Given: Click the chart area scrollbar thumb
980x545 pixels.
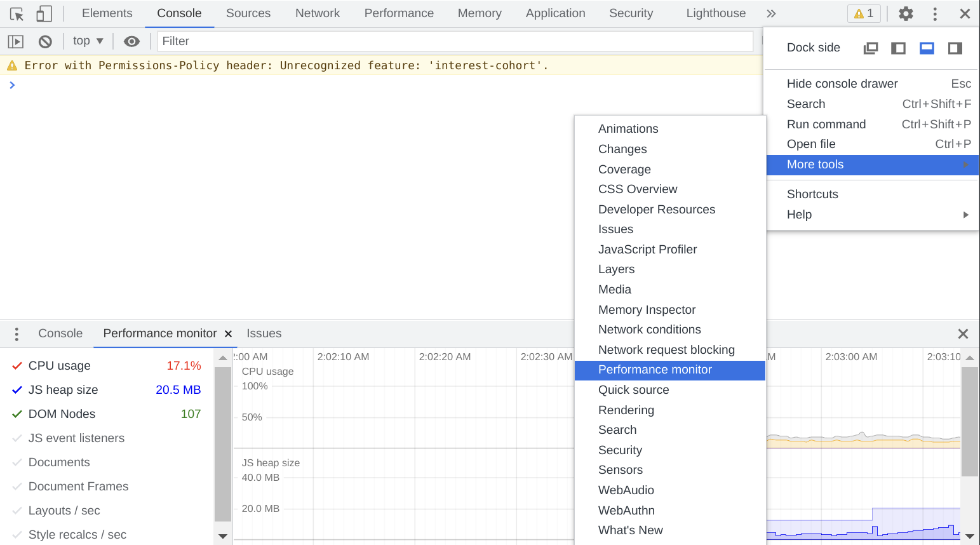Looking at the screenshot, I should click(969, 422).
